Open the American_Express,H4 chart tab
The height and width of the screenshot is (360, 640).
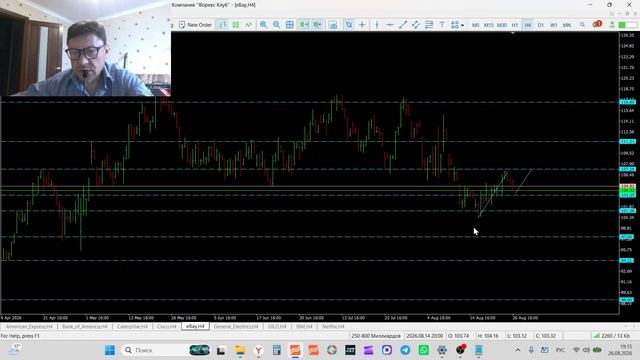(x=29, y=327)
